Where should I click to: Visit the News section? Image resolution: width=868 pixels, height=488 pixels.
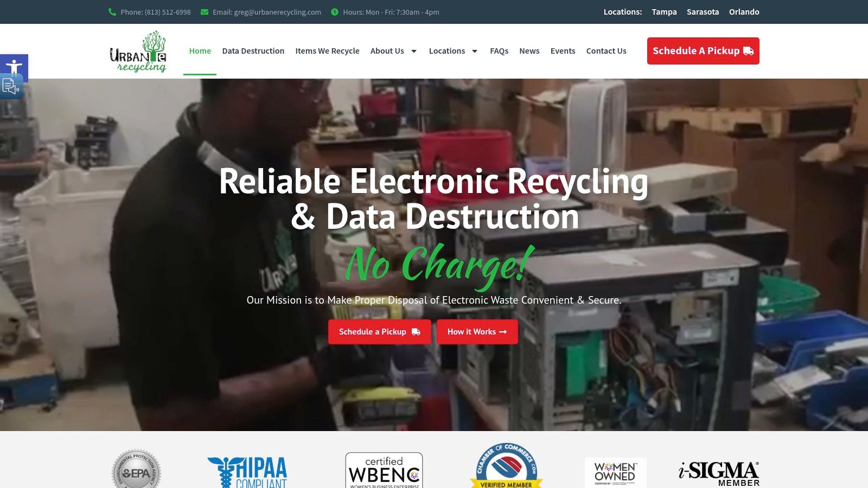pyautogui.click(x=529, y=51)
